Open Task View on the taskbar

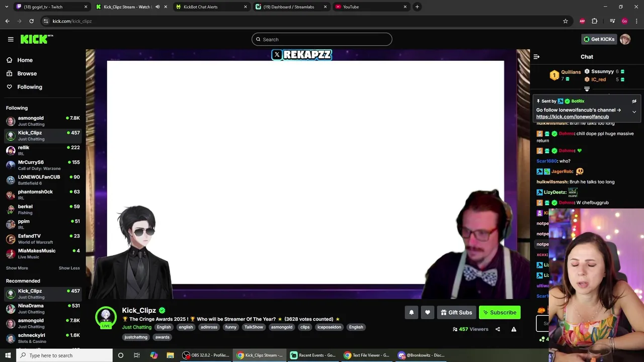[x=136, y=355]
